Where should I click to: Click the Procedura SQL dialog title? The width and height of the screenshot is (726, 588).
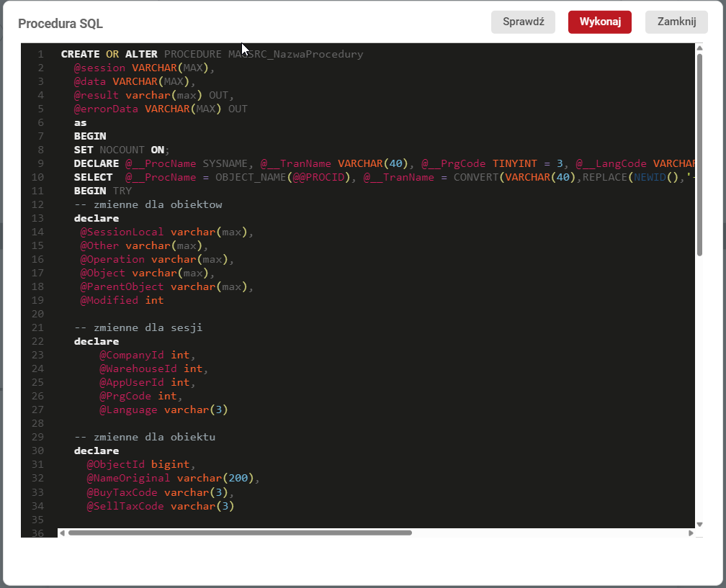point(60,24)
